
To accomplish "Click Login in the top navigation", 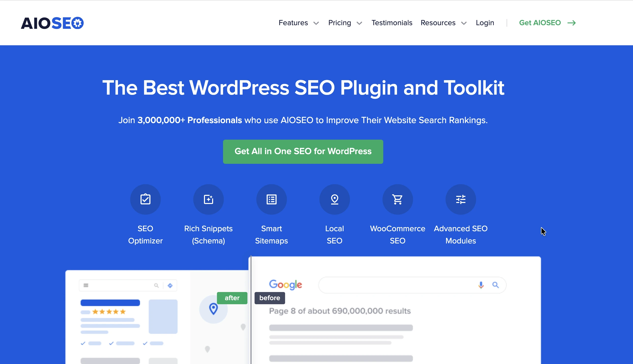I will coord(485,23).
